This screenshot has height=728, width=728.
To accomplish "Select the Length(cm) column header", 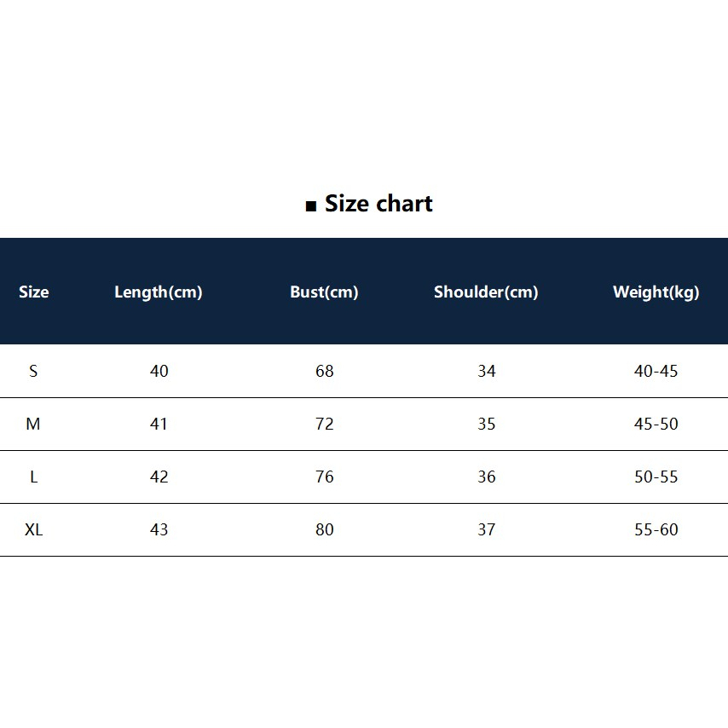I will [159, 292].
